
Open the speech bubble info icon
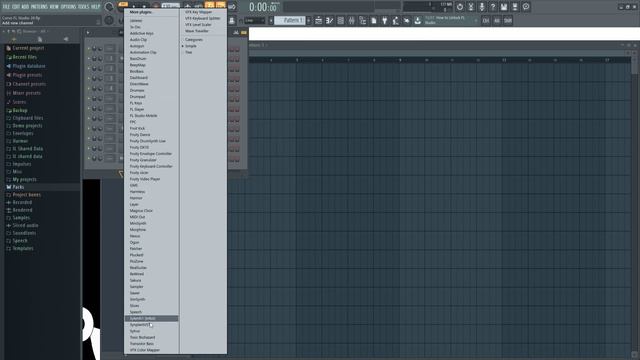(526, 7)
